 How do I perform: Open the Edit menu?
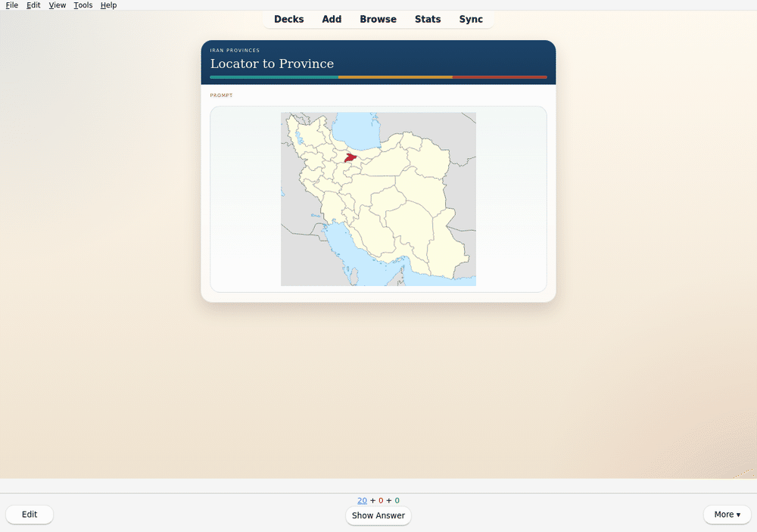(33, 5)
